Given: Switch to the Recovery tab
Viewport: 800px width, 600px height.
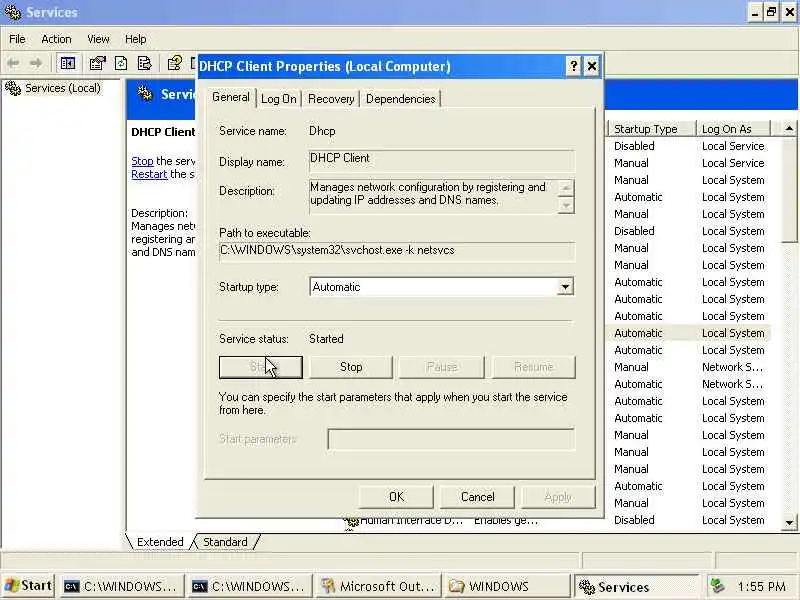Looking at the screenshot, I should point(331,99).
